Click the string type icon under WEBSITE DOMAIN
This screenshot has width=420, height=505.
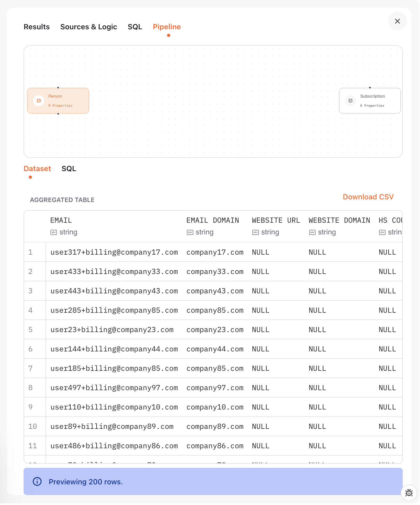(312, 232)
